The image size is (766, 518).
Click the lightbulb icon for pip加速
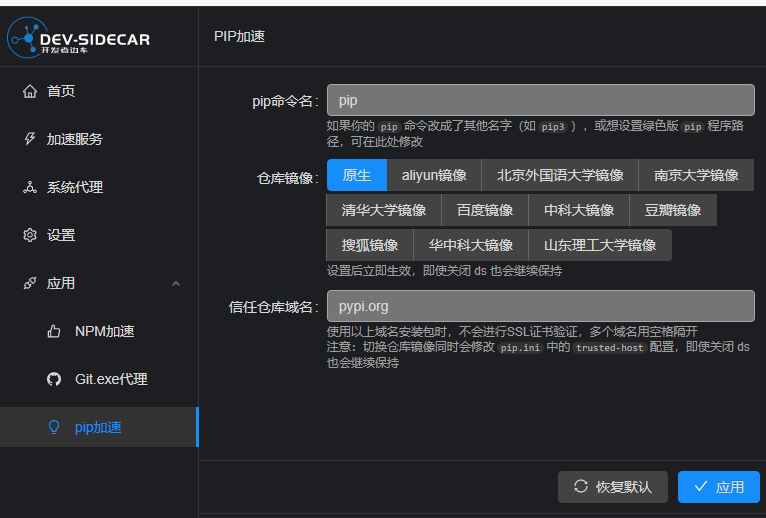[55, 427]
